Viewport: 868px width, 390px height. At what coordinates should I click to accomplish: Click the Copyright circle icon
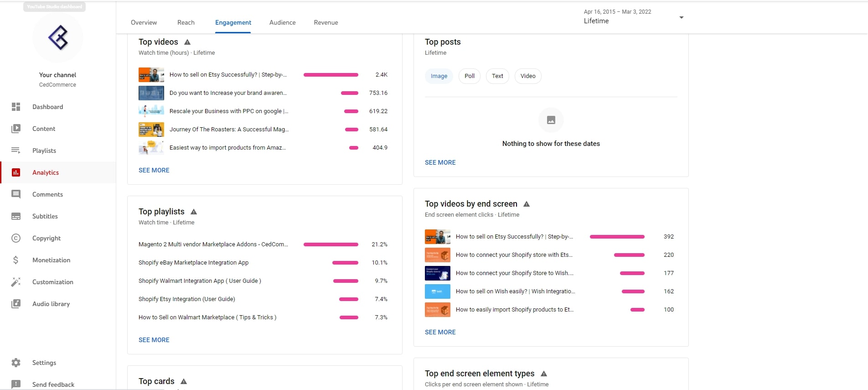click(16, 238)
